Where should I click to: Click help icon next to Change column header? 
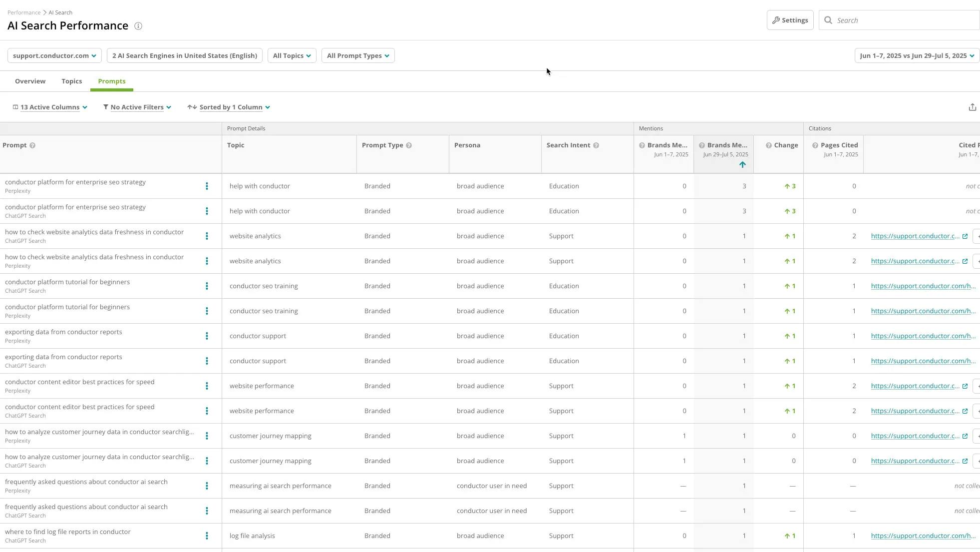pyautogui.click(x=769, y=145)
